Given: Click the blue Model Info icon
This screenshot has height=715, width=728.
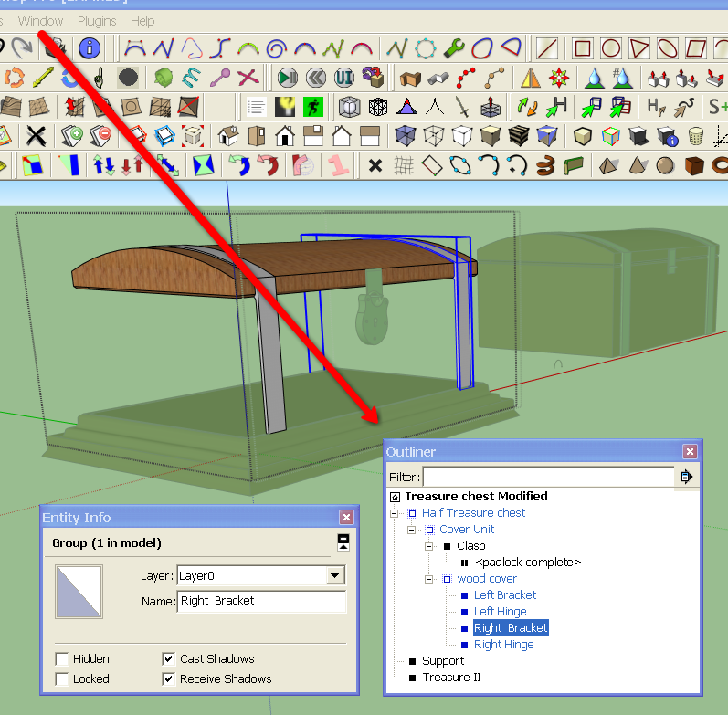Looking at the screenshot, I should pyautogui.click(x=90, y=47).
